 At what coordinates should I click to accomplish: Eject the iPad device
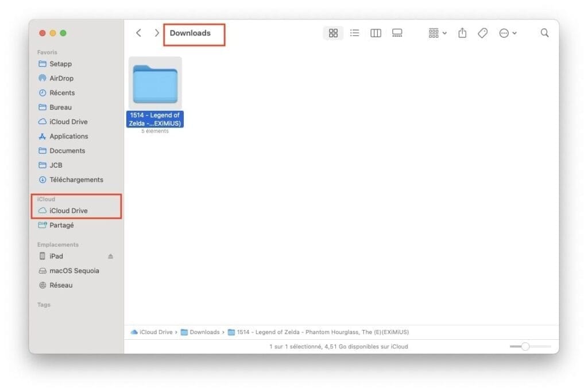[x=111, y=257]
